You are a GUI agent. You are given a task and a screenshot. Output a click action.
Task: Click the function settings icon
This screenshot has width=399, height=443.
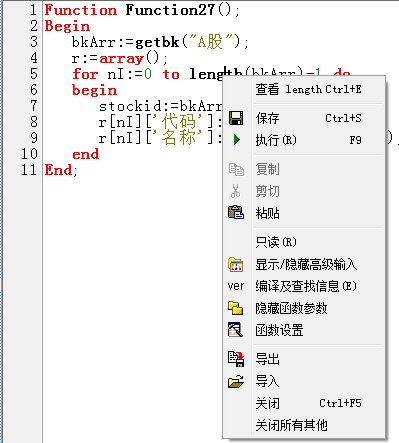[235, 330]
